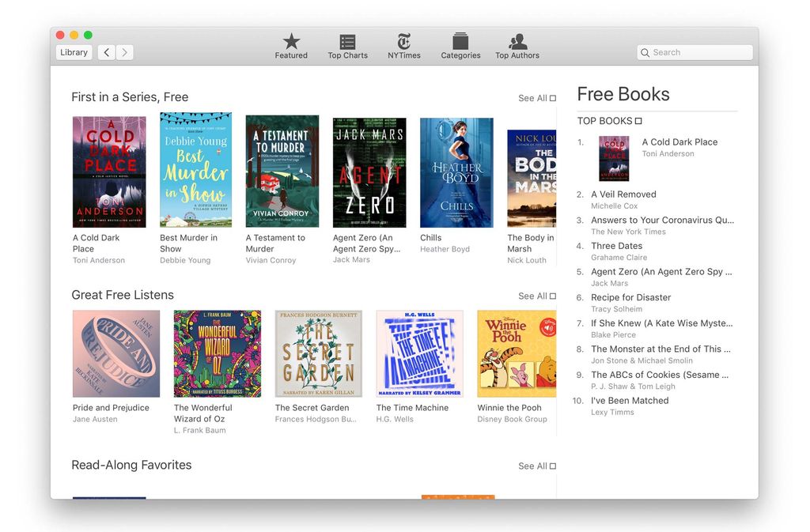Click inside the Search field
Image resolution: width=810 pixels, height=532 pixels.
tap(694, 51)
